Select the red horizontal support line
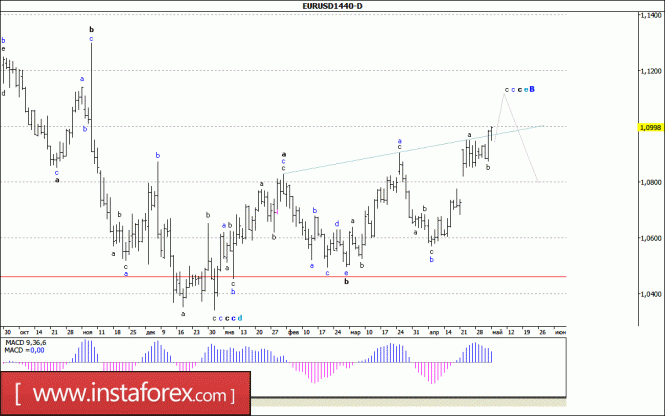665x416 pixels. [283, 276]
